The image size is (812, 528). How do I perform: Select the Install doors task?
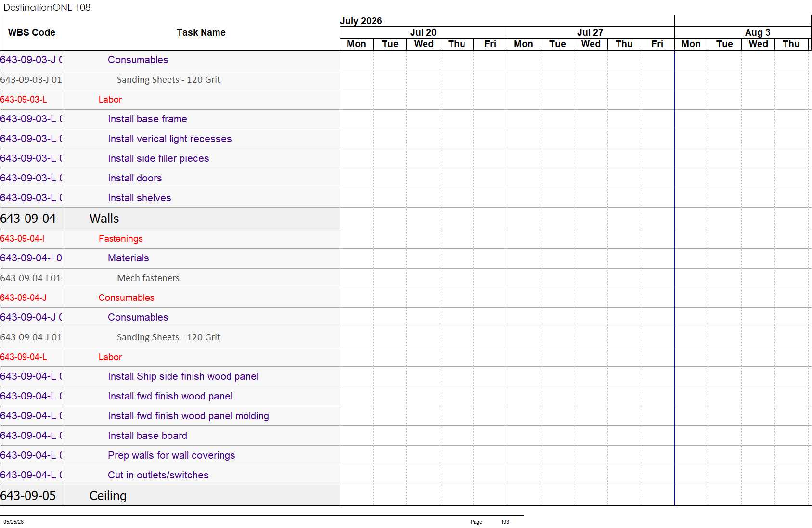click(x=135, y=178)
